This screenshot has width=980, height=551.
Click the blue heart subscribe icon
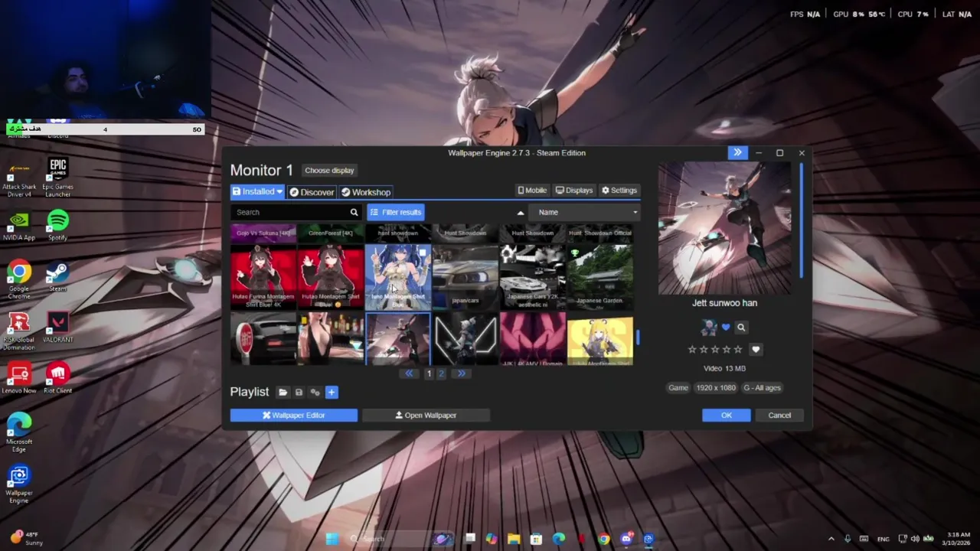pos(726,327)
